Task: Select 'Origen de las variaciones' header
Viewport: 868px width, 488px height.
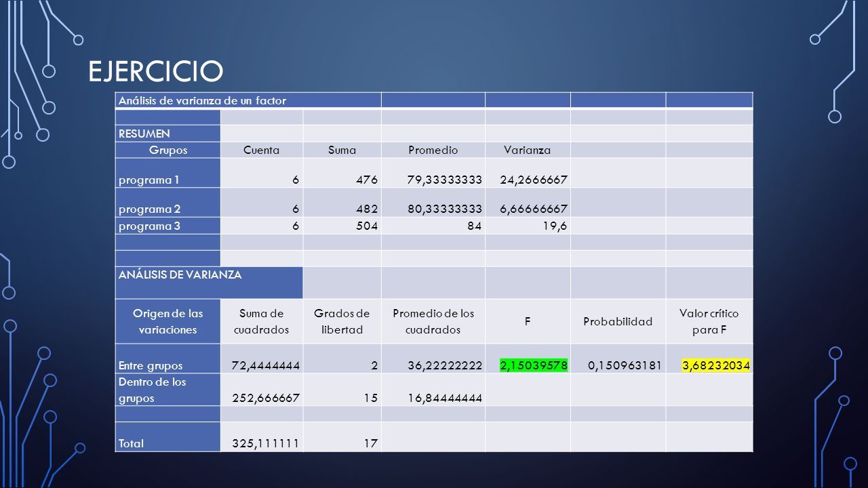Action: pos(168,321)
